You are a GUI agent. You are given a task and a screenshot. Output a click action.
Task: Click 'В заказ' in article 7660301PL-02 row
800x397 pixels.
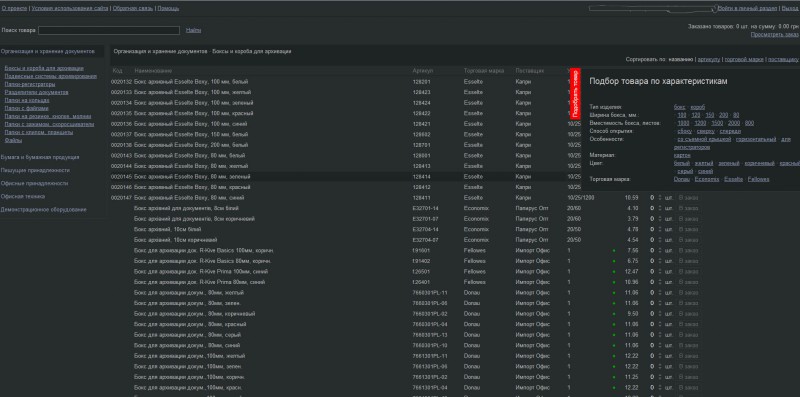[x=688, y=314]
